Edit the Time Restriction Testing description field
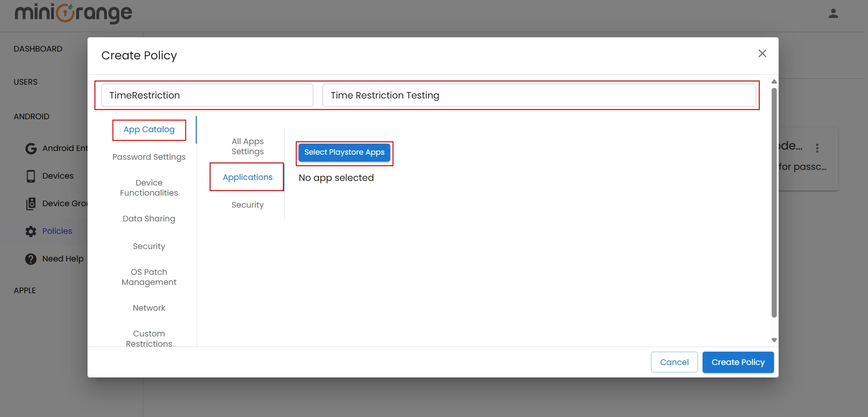This screenshot has width=868, height=417. click(539, 95)
